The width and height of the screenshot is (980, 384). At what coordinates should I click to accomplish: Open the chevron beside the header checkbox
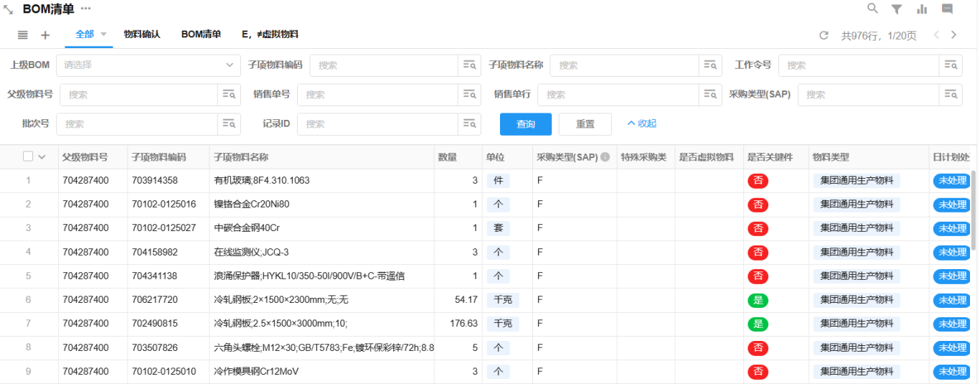click(x=42, y=157)
